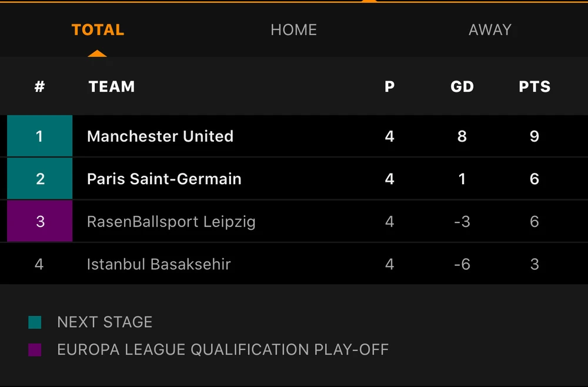Click the purple Europa League legend square
This screenshot has height=387, width=588.
[x=35, y=350]
